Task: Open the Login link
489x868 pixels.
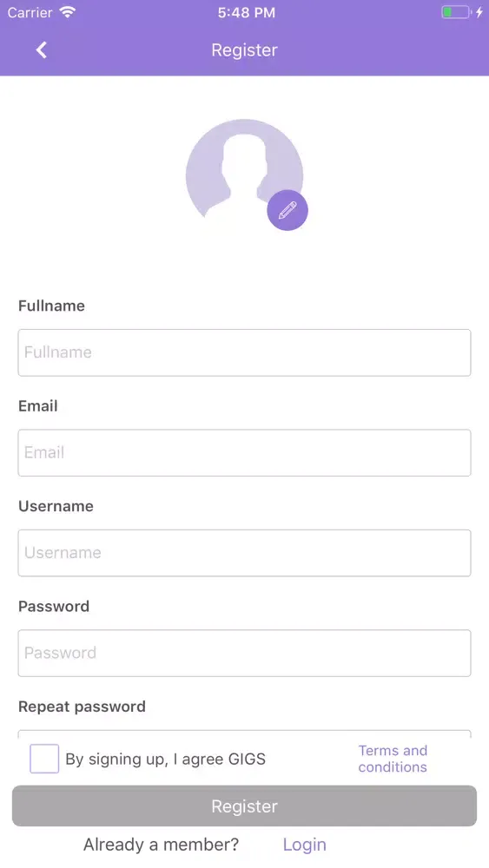Action: (x=305, y=845)
